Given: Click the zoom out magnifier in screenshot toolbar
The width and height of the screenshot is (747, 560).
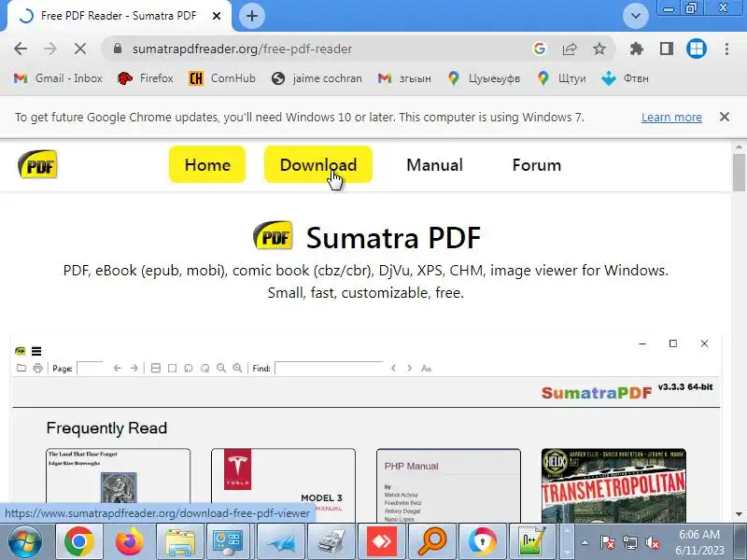Looking at the screenshot, I should click(x=221, y=368).
